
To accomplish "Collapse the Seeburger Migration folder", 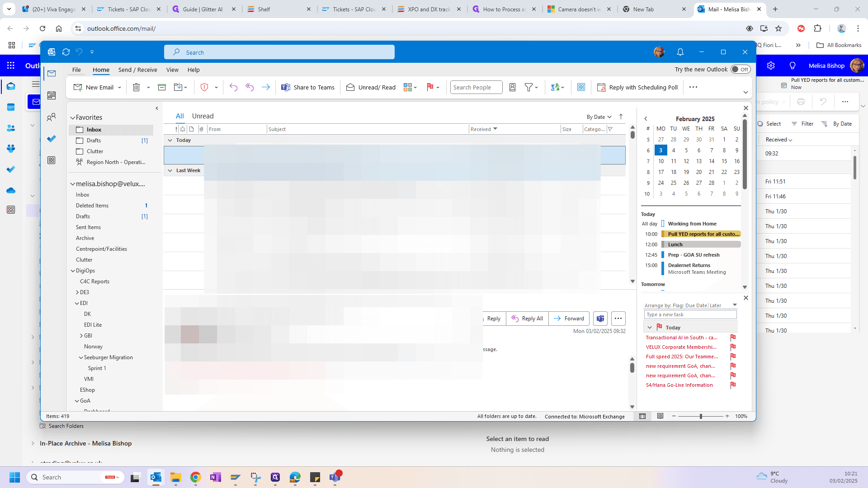I will click(81, 357).
